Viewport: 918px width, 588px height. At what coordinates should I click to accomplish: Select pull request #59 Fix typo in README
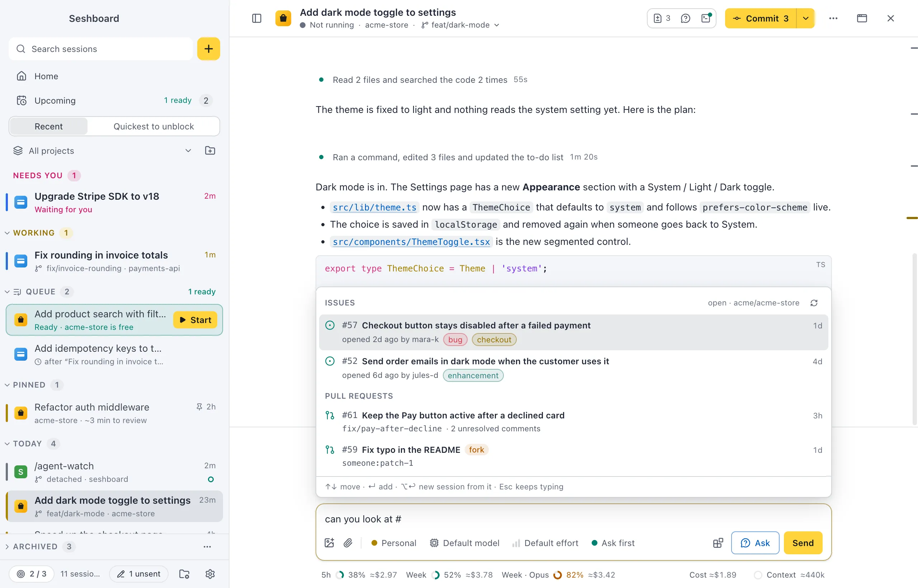(573, 456)
